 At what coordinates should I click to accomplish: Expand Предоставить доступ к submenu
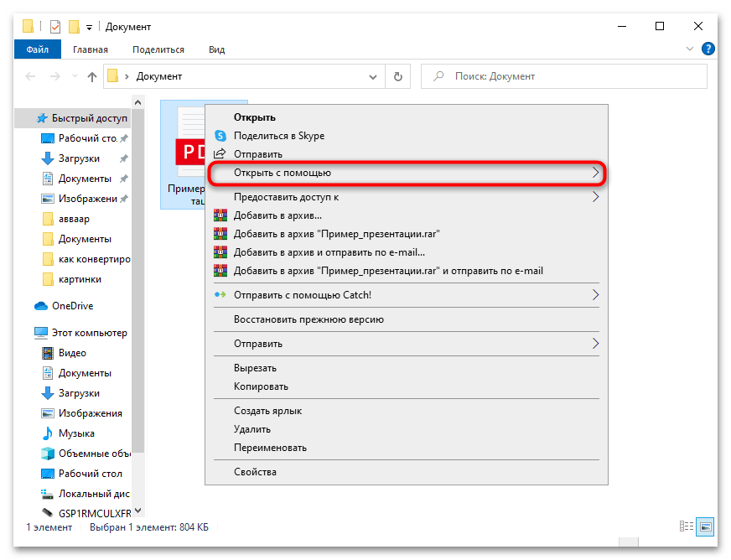(407, 197)
